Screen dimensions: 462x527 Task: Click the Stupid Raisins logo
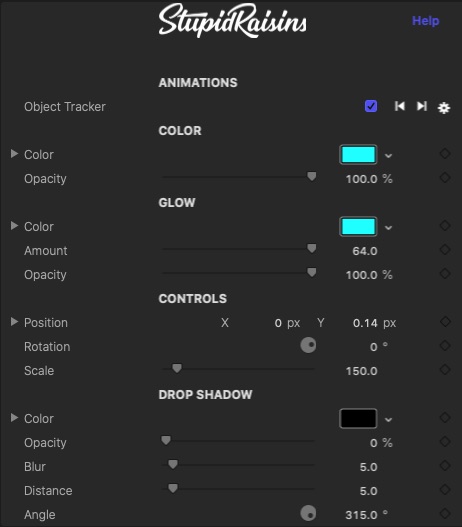232,21
